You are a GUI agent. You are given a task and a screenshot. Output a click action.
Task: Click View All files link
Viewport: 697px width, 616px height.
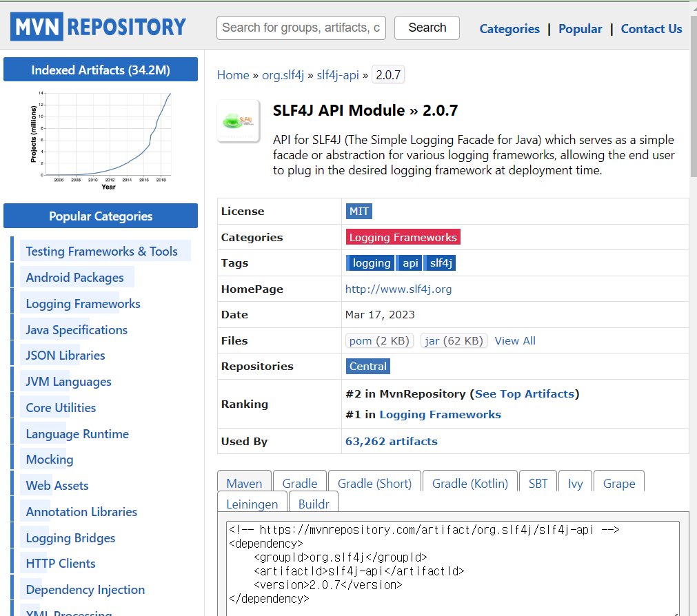coord(515,340)
